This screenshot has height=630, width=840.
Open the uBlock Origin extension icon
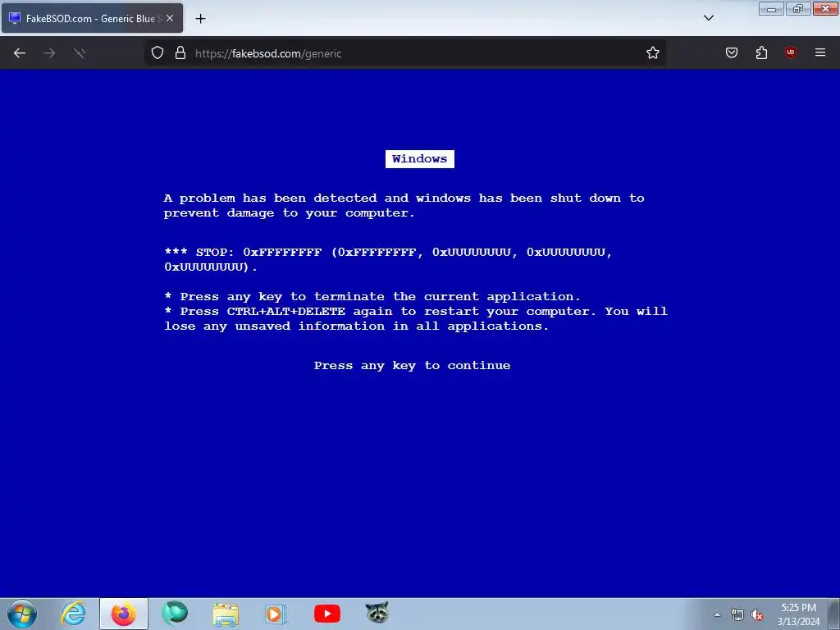tap(791, 52)
